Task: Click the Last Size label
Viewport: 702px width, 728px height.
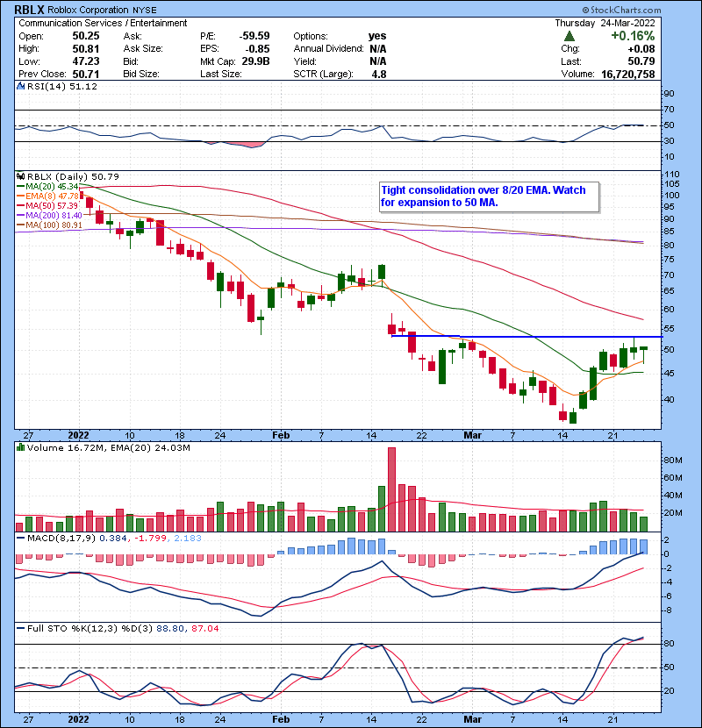Action: coord(220,75)
